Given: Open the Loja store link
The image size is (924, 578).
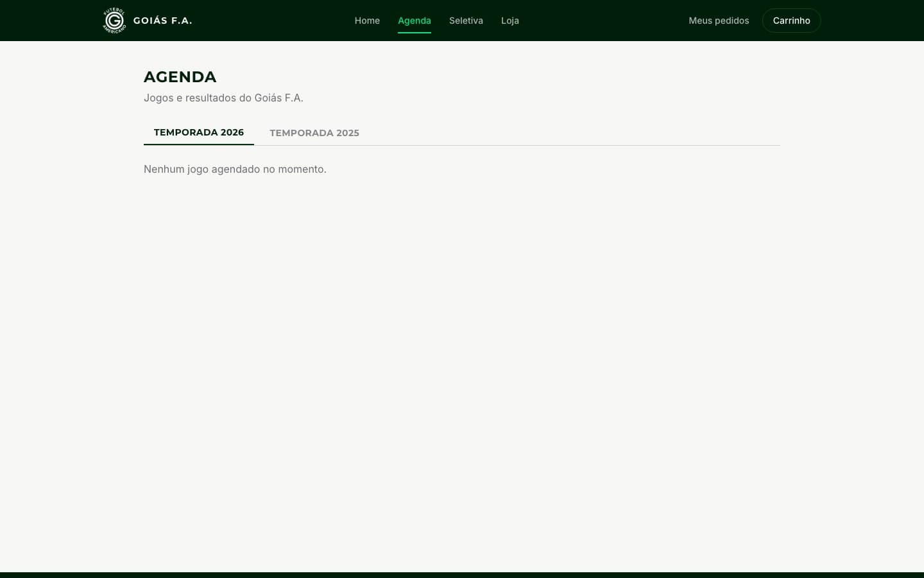Looking at the screenshot, I should pyautogui.click(x=510, y=21).
